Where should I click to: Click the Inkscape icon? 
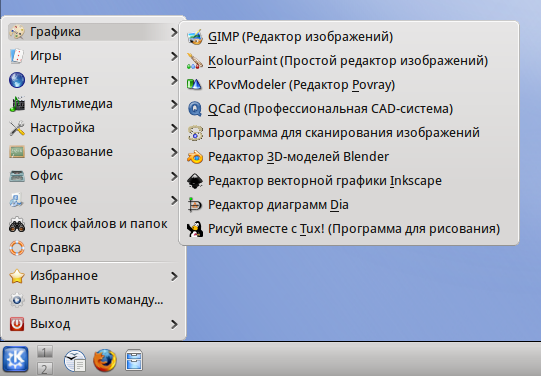click(195, 181)
